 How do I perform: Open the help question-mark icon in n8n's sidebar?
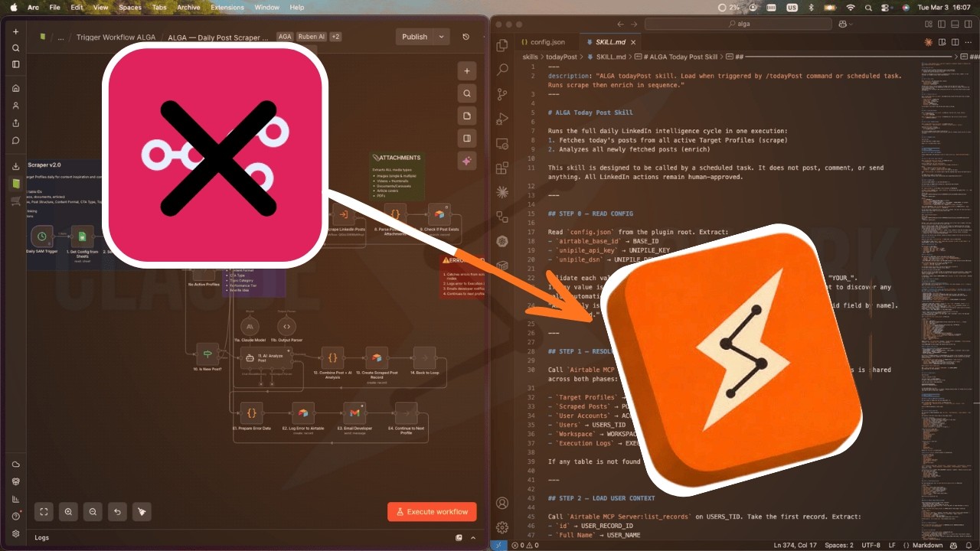(15, 516)
